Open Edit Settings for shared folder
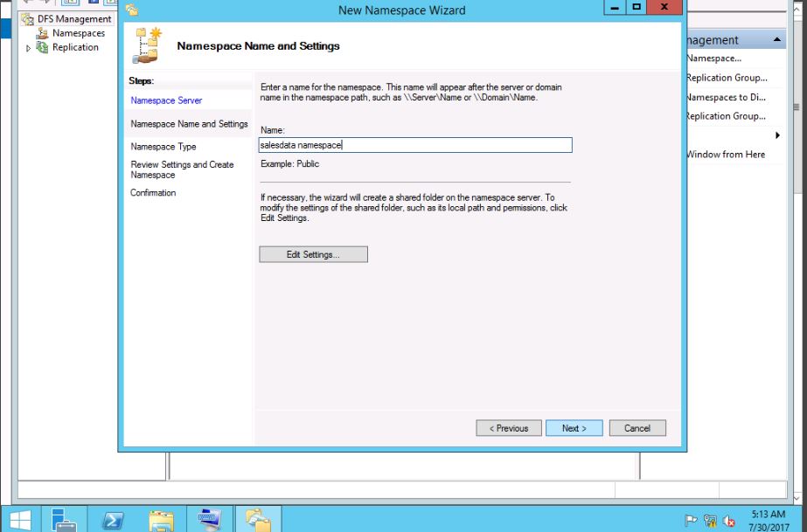 point(313,254)
